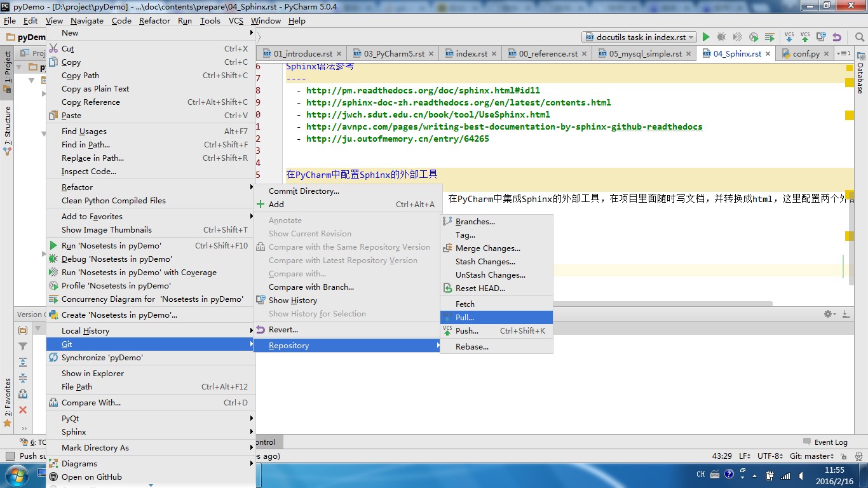Choose Rebase... in Repository submenu

tap(496, 347)
